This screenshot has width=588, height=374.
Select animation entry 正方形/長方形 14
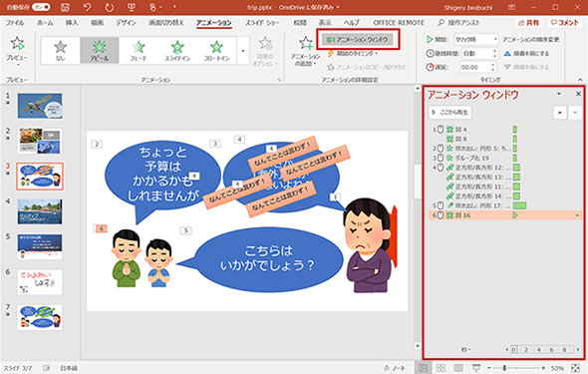click(504, 195)
